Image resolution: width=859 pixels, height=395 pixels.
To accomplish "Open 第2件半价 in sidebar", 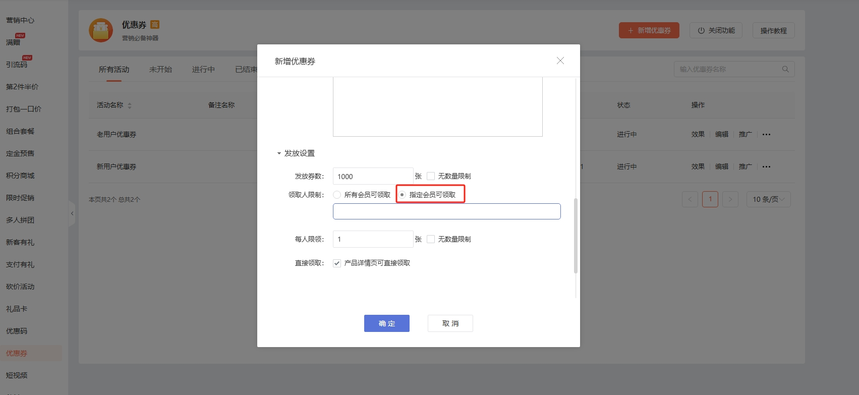I will click(22, 87).
